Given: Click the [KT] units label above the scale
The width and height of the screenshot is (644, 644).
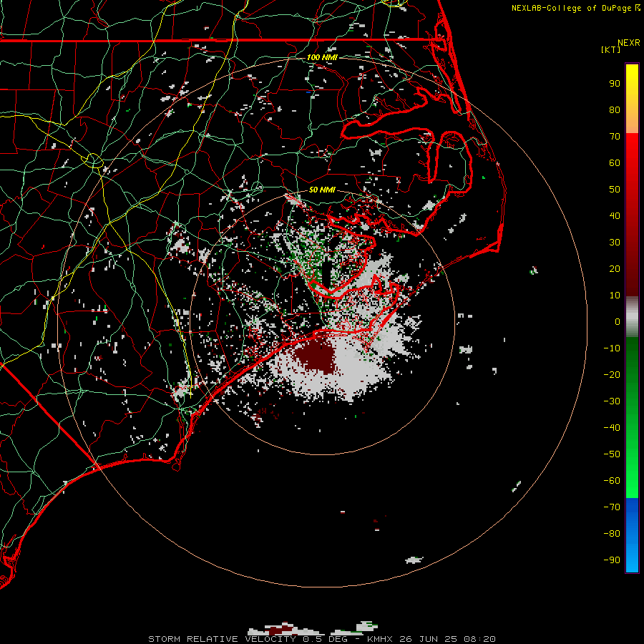Looking at the screenshot, I should pyautogui.click(x=611, y=49).
